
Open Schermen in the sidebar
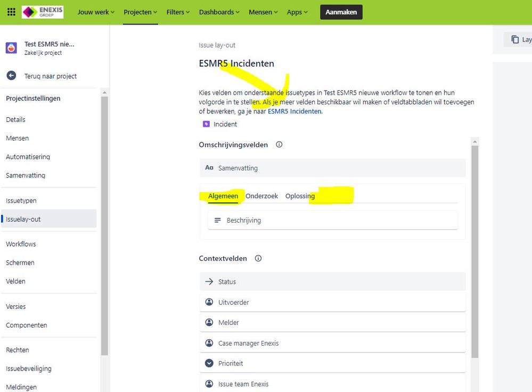click(x=20, y=263)
